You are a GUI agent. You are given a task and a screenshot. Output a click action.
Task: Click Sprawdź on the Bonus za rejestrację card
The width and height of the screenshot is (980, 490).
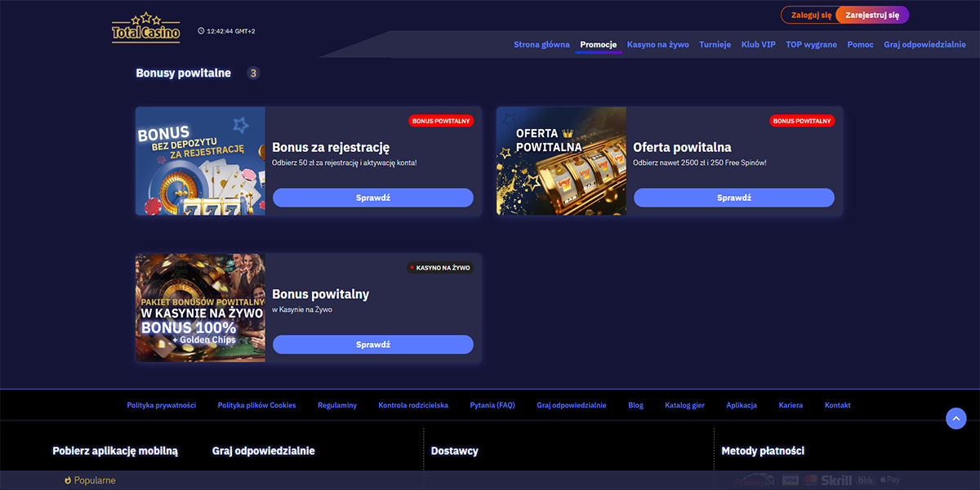tap(372, 198)
